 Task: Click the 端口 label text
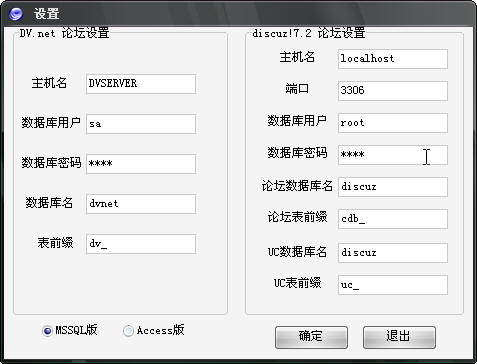point(297,89)
